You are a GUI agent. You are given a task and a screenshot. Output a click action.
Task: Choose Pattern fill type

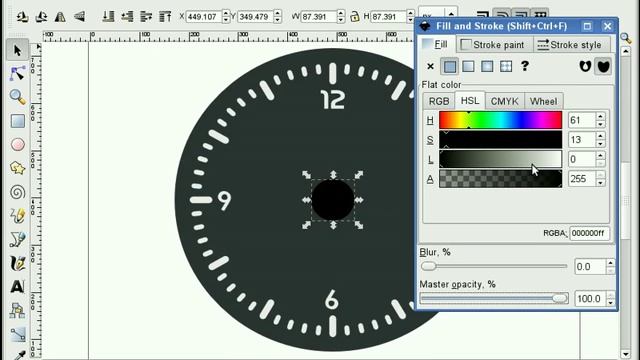click(506, 66)
